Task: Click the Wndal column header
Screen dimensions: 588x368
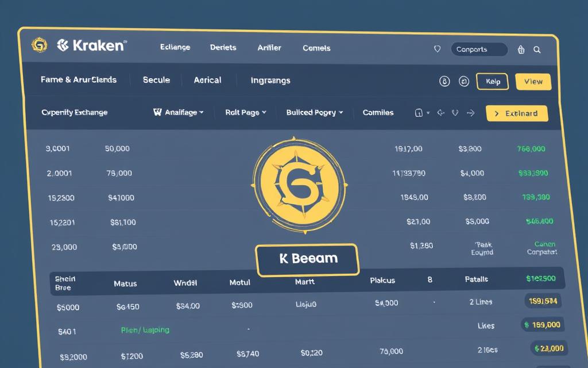Action: tap(185, 283)
